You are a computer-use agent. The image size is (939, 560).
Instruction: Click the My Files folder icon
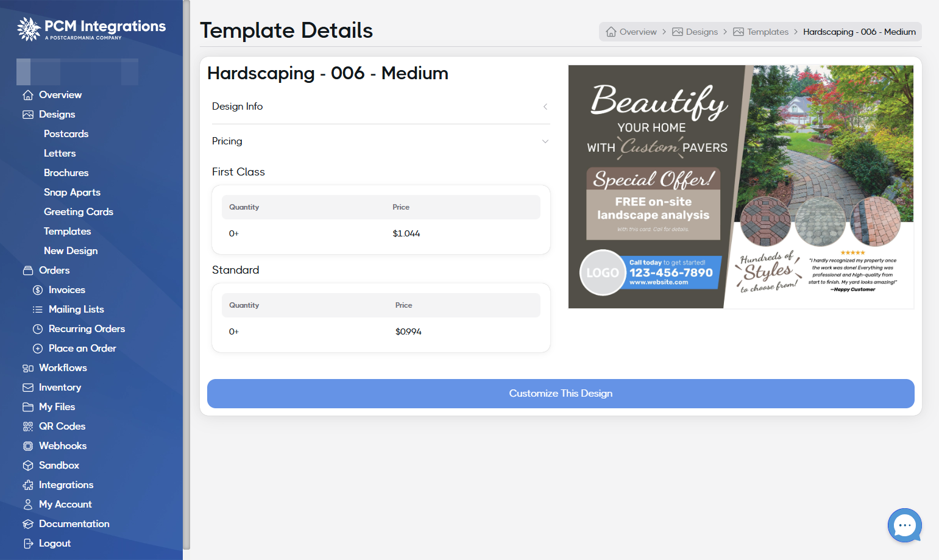(x=28, y=407)
